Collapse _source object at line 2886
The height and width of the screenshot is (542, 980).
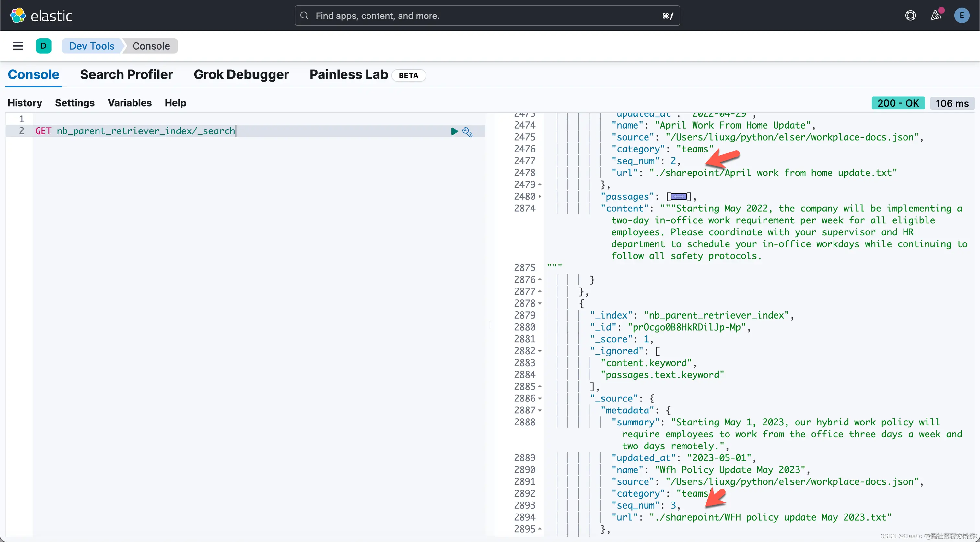[540, 398]
